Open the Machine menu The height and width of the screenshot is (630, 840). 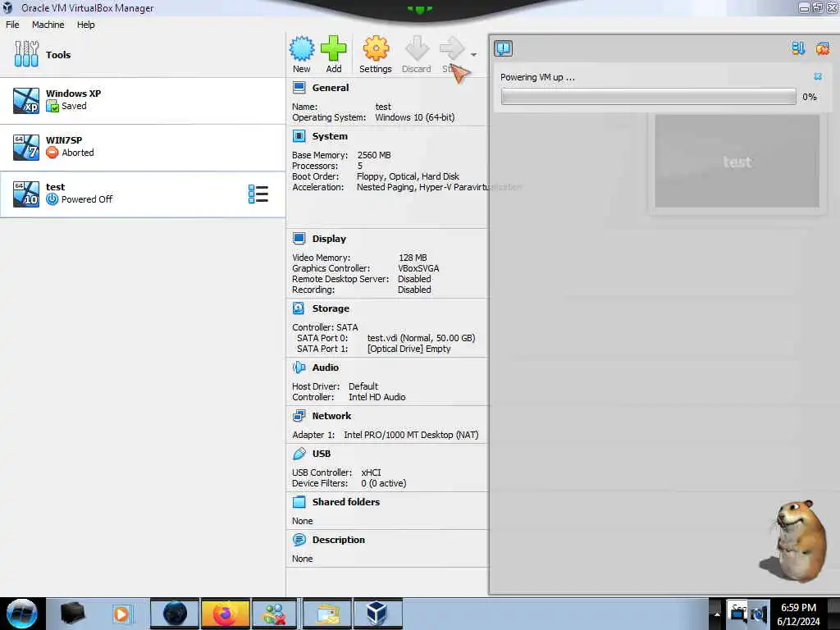(x=48, y=25)
